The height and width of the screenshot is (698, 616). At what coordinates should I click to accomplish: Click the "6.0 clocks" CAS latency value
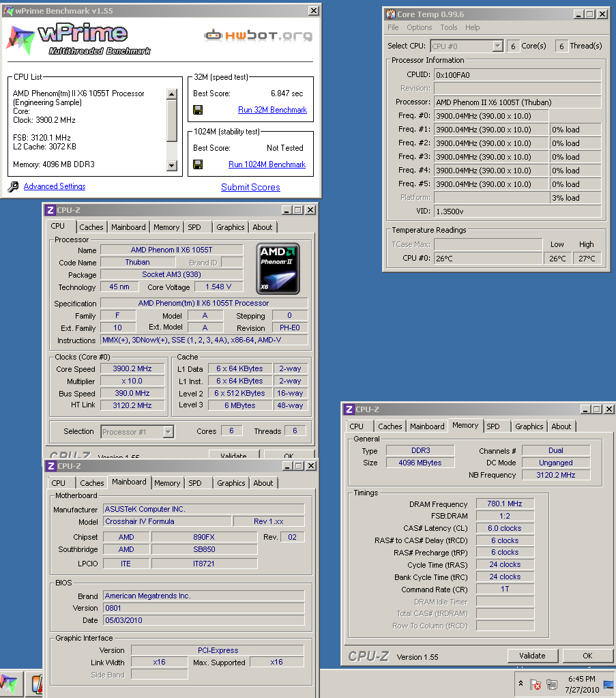[505, 528]
